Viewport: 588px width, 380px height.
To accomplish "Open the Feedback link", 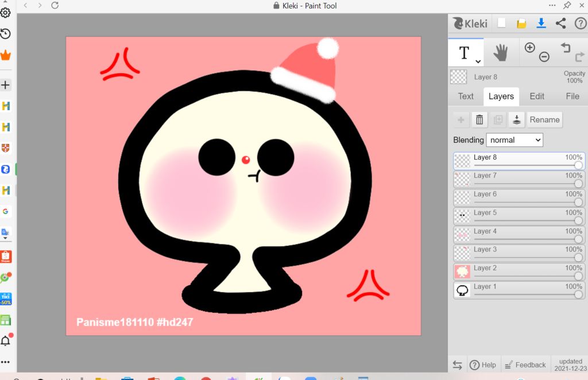I will click(525, 365).
